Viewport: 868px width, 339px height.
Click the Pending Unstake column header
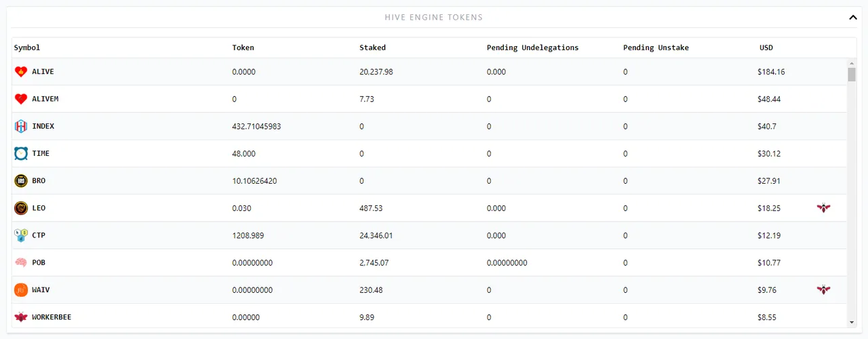tap(656, 47)
